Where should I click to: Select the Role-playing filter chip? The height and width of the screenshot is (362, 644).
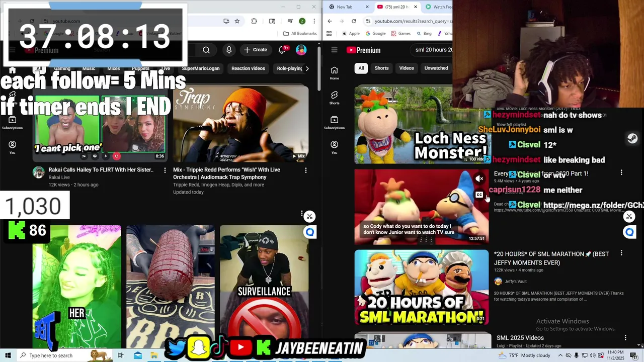(x=289, y=68)
